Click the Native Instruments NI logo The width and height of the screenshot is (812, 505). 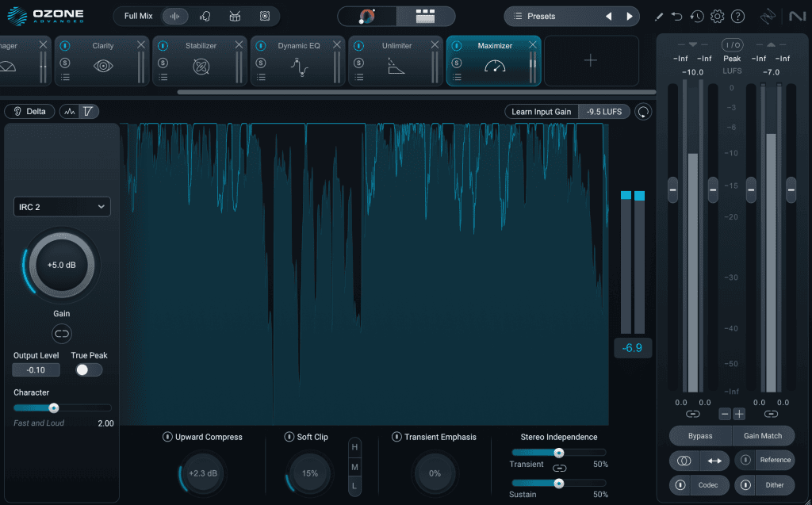(x=797, y=17)
